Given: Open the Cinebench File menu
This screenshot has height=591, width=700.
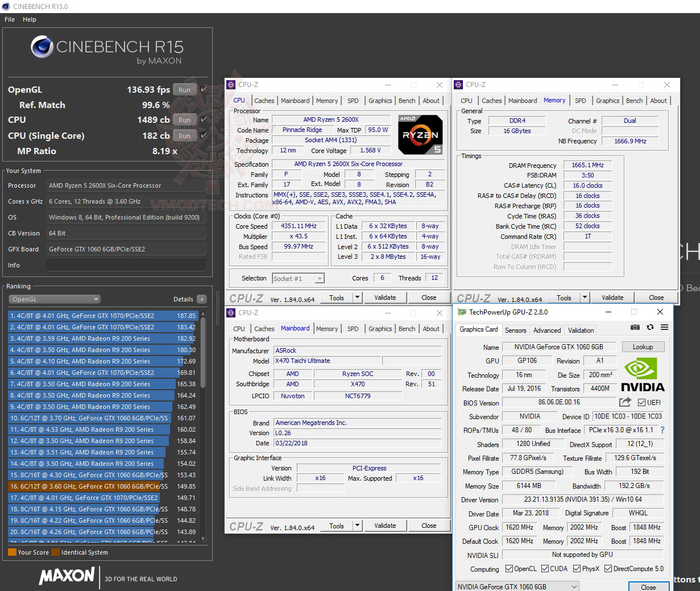Looking at the screenshot, I should (x=10, y=19).
